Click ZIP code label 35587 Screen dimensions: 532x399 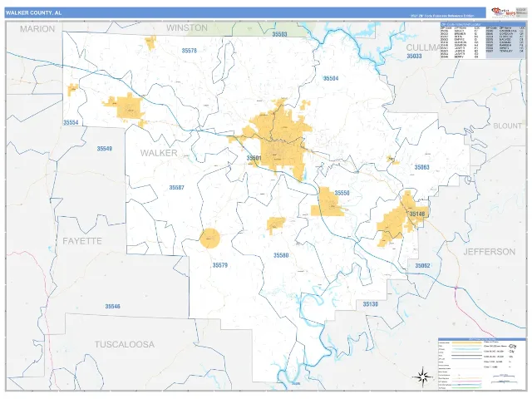pyautogui.click(x=176, y=187)
